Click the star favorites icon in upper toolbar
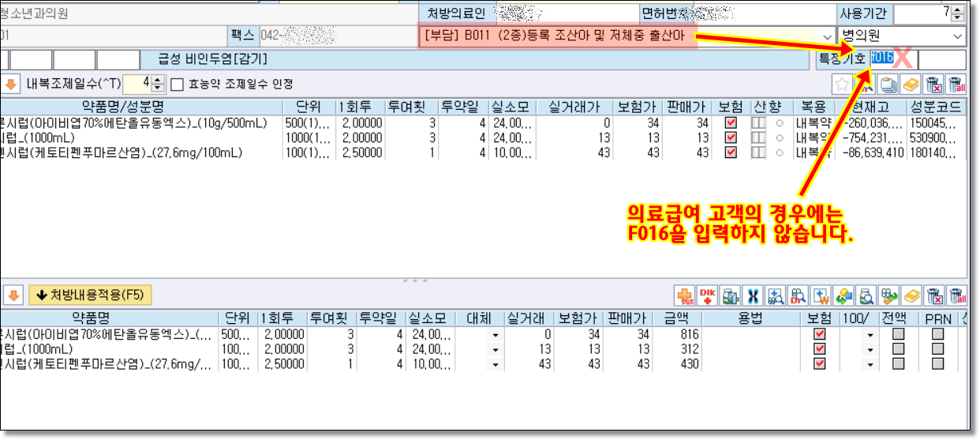This screenshot has height=440, width=980. (843, 84)
